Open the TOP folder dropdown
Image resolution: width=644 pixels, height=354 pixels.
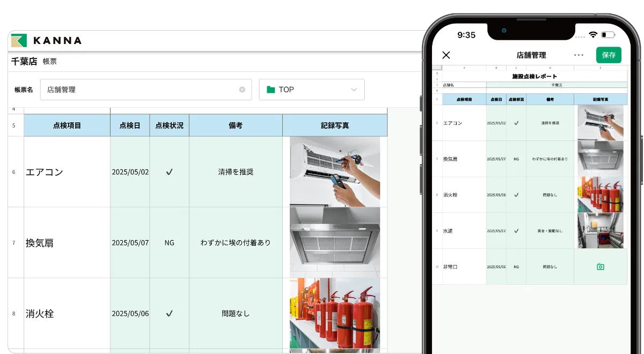(312, 90)
